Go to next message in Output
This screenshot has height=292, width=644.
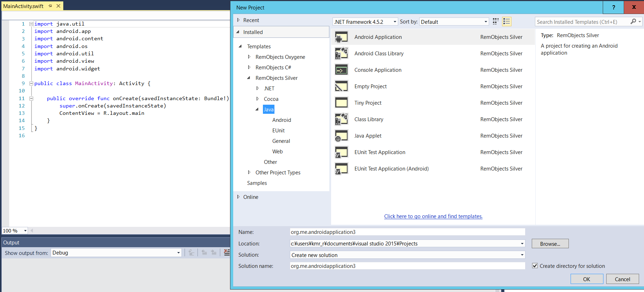214,252
